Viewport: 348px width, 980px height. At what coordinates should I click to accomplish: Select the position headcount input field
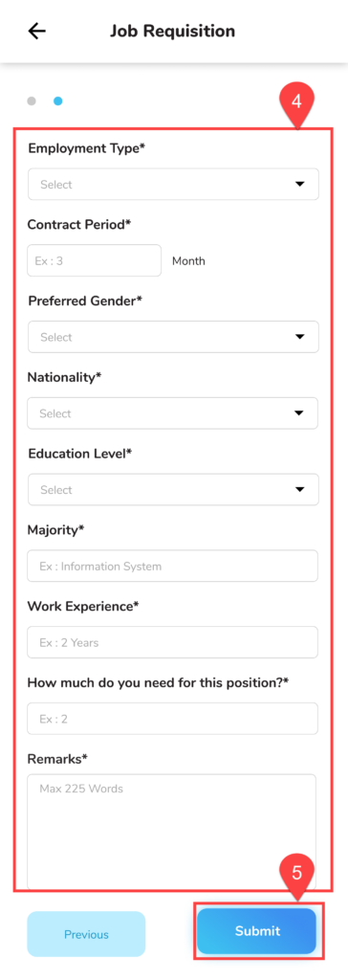[172, 718]
